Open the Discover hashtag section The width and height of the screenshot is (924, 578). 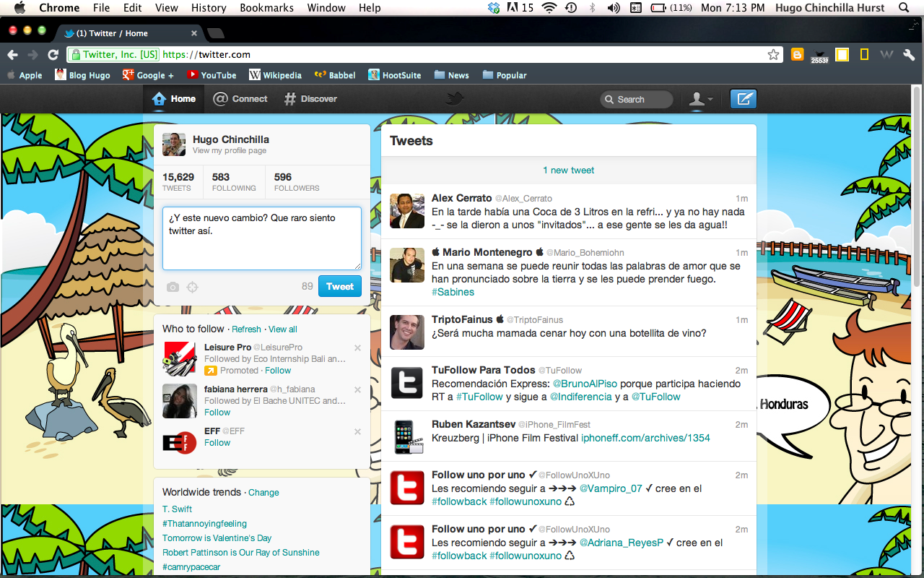point(310,99)
